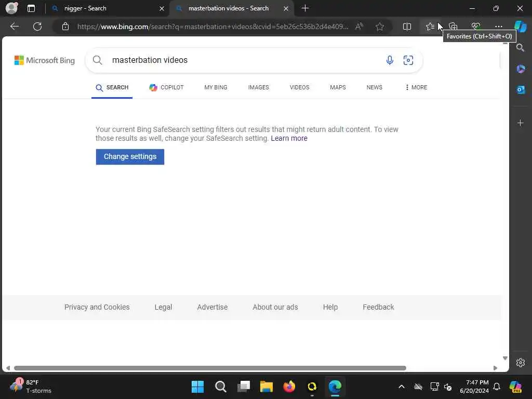Open the purple Microsoft 365 sidebar icon
532x399 pixels.
click(521, 69)
